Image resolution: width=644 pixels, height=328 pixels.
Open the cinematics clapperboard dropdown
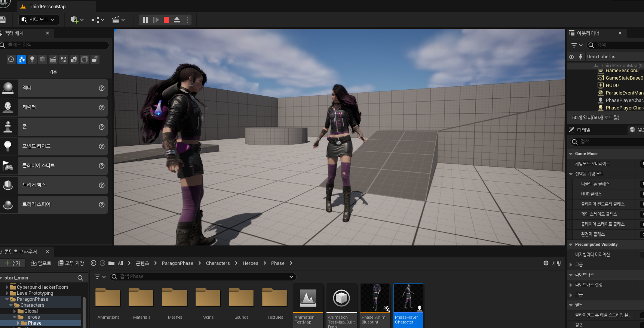pos(119,20)
